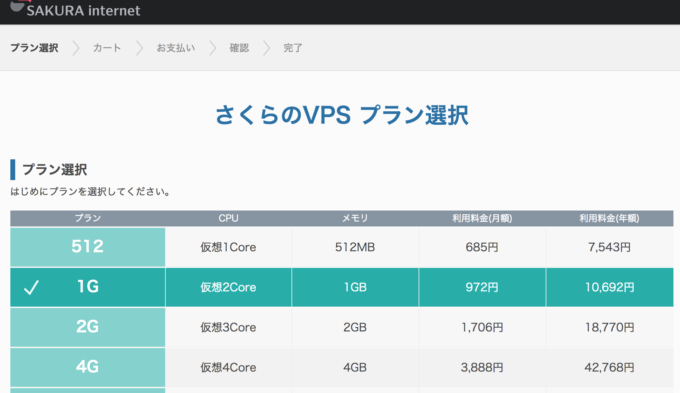
Task: Choose the 4G plan button
Action: point(88,367)
